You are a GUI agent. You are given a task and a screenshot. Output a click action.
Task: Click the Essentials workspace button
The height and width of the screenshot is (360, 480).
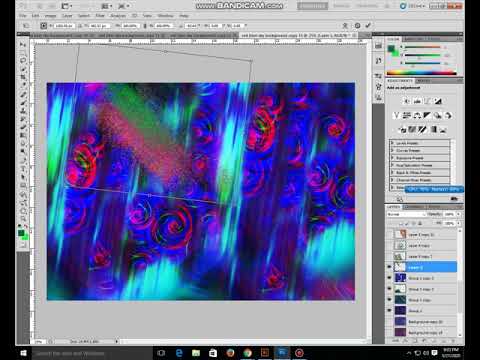pyautogui.click(x=312, y=6)
